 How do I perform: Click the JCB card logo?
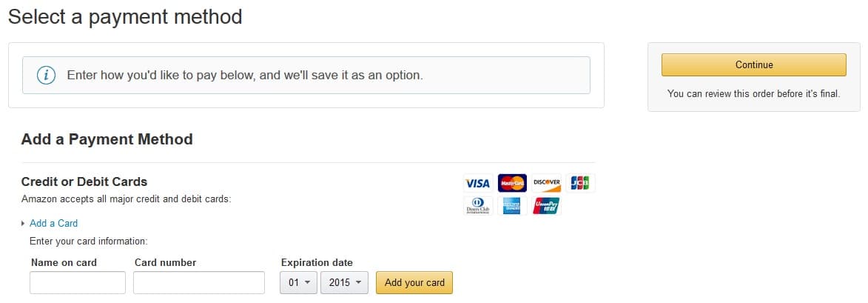580,183
